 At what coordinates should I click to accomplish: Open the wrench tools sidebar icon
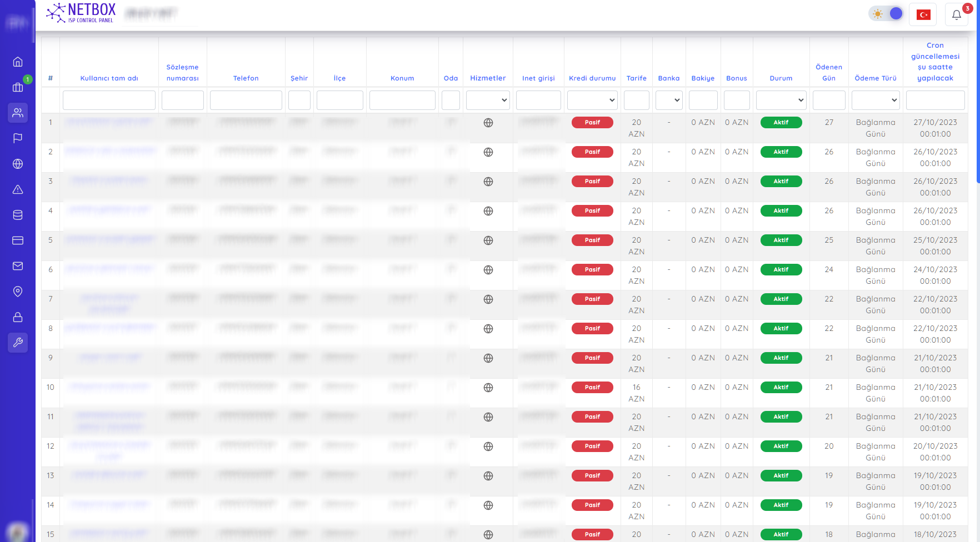click(x=18, y=343)
